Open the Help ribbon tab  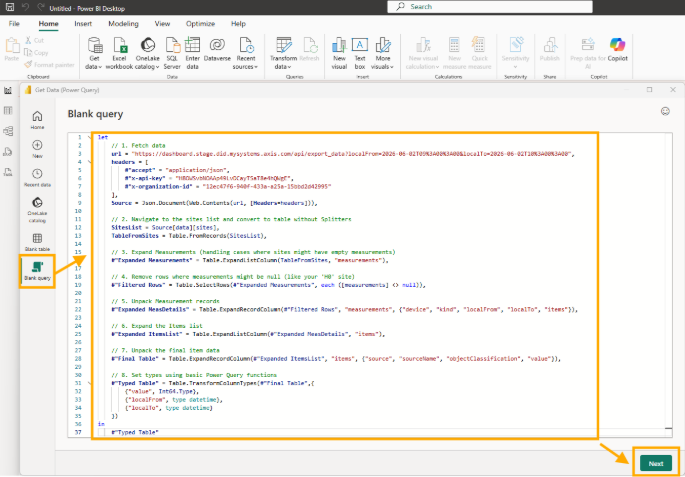238,24
